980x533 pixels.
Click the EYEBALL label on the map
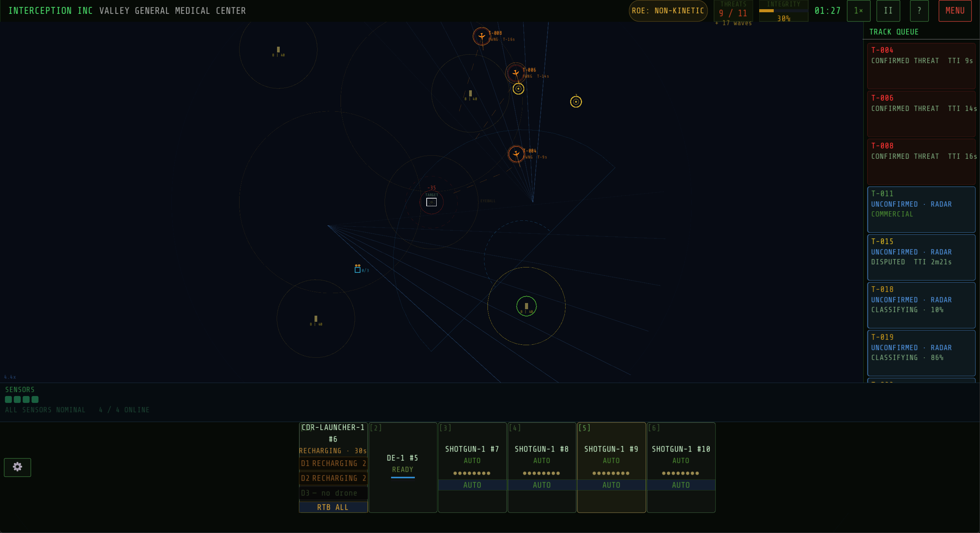(x=488, y=201)
